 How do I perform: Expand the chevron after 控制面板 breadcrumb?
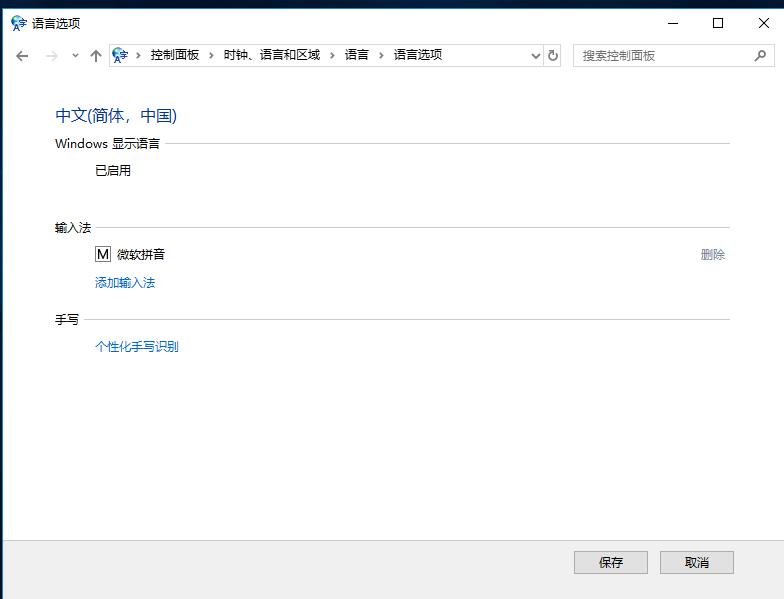211,56
